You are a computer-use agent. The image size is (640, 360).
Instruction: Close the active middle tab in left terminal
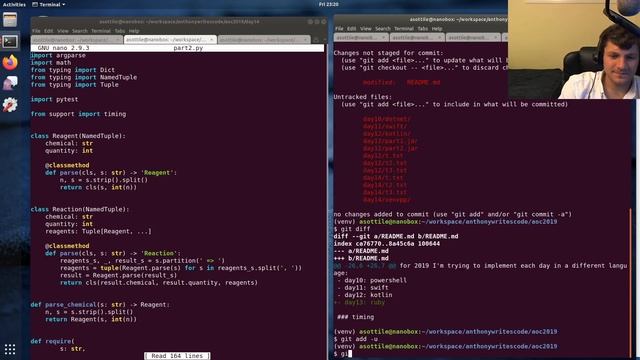(211, 40)
